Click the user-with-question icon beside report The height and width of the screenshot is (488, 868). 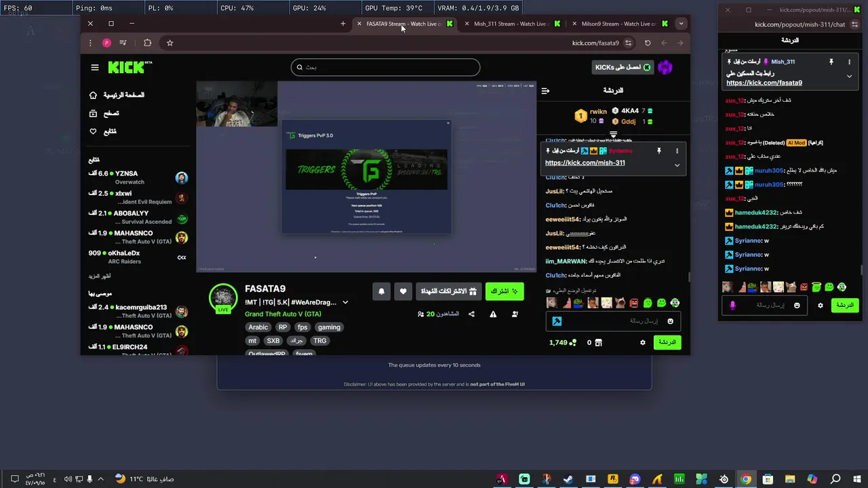click(x=515, y=314)
